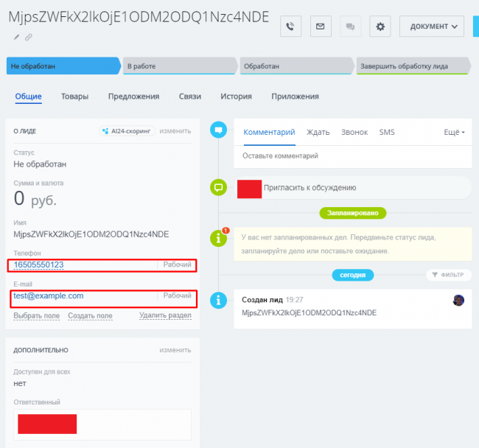Click the Создать поле link
Viewport: 479px width, 448px height.
coord(90,315)
